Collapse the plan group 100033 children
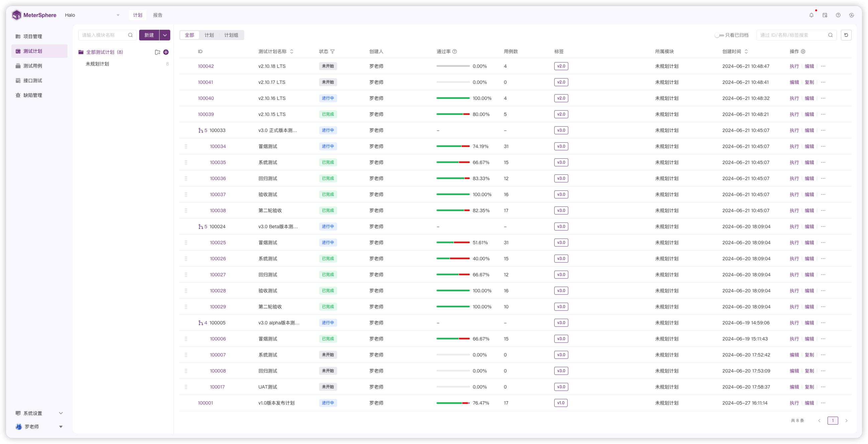This screenshot has height=444, width=868. coord(202,130)
